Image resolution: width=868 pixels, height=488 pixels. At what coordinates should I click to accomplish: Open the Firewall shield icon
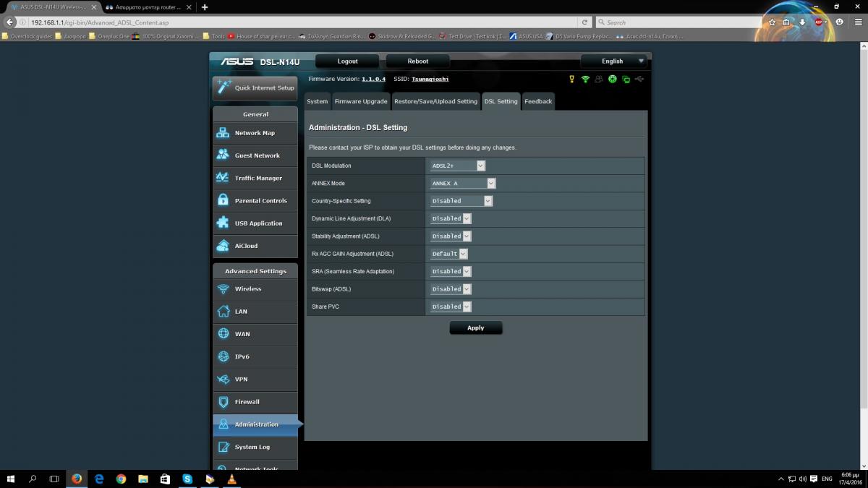pyautogui.click(x=223, y=402)
